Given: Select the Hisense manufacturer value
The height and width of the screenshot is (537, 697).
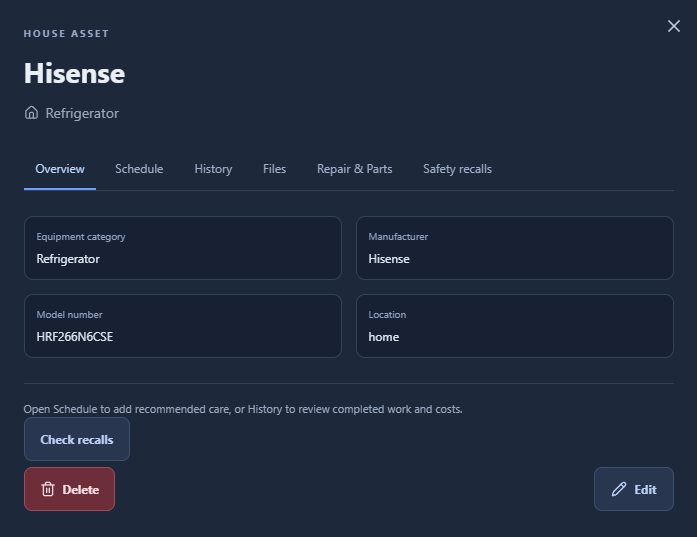Looking at the screenshot, I should point(389,259).
